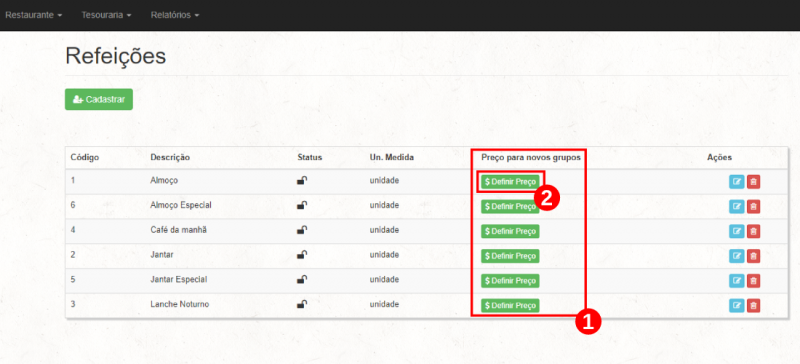Image resolution: width=800 pixels, height=364 pixels.
Task: Delete the Jantar meal row
Action: click(753, 256)
